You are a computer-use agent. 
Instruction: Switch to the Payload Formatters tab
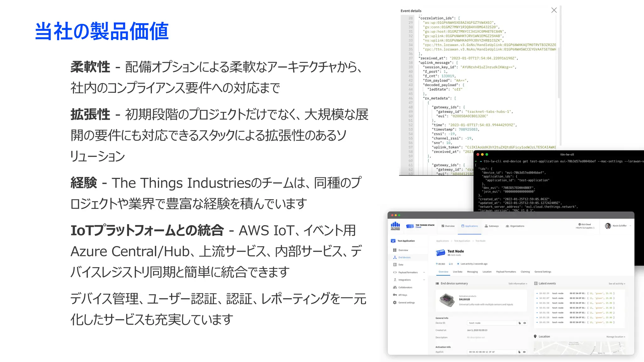pyautogui.click(x=506, y=272)
